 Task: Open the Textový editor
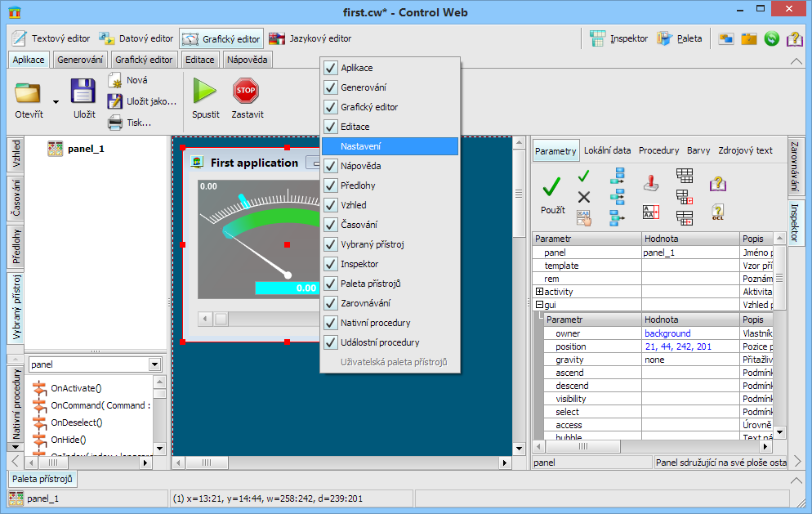pyautogui.click(x=51, y=38)
